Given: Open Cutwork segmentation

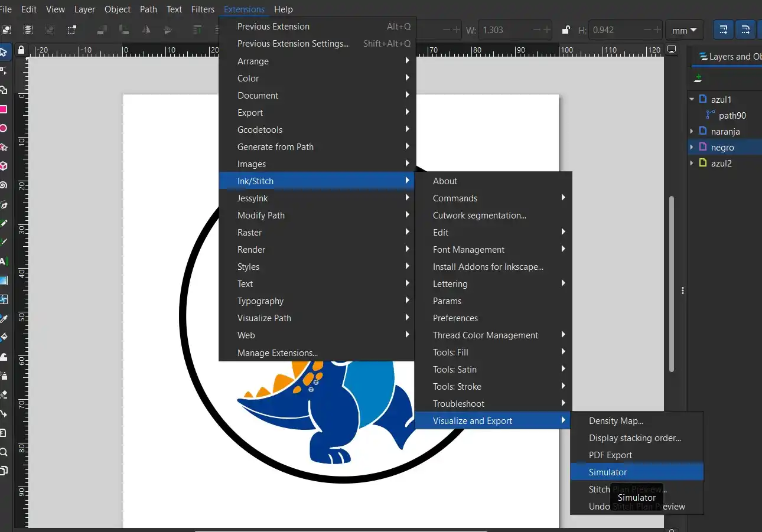Looking at the screenshot, I should pyautogui.click(x=493, y=216).
